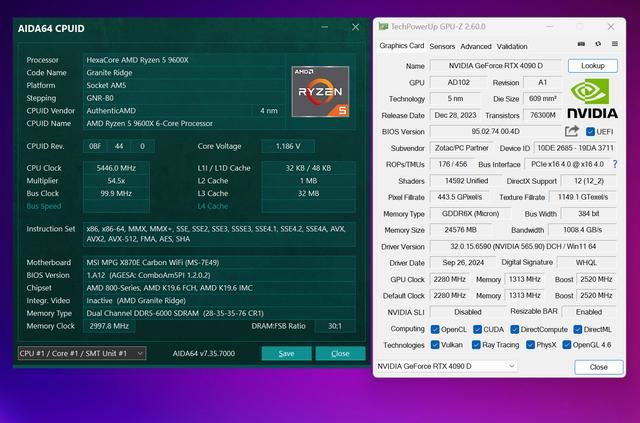Open the GPU-Z hamburger menu
Viewport: 640px width, 423px height.
tap(615, 44)
